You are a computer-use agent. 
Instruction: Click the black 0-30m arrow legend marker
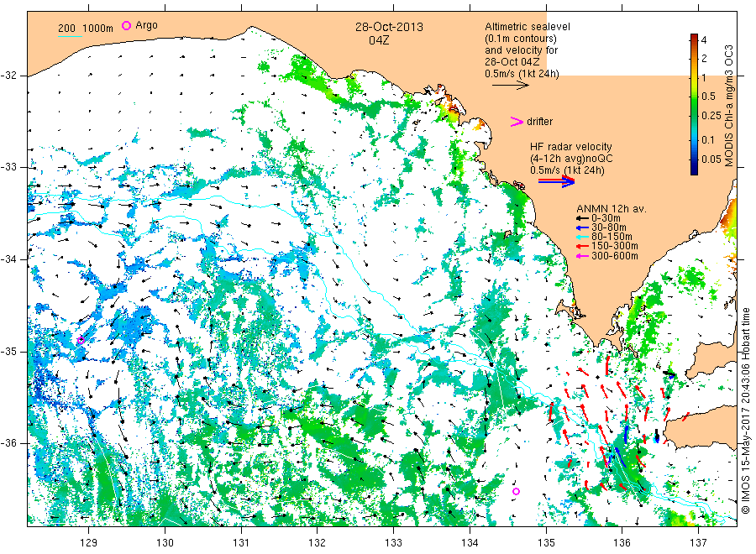click(x=582, y=218)
